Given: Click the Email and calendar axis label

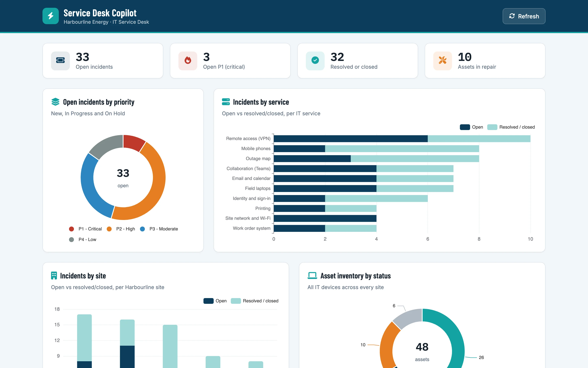Looking at the screenshot, I should pos(251,178).
